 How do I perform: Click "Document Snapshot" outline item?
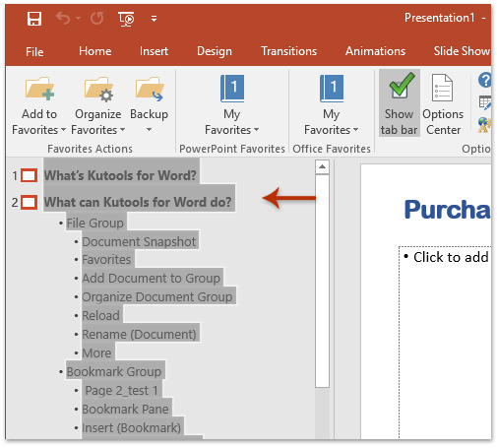click(139, 242)
